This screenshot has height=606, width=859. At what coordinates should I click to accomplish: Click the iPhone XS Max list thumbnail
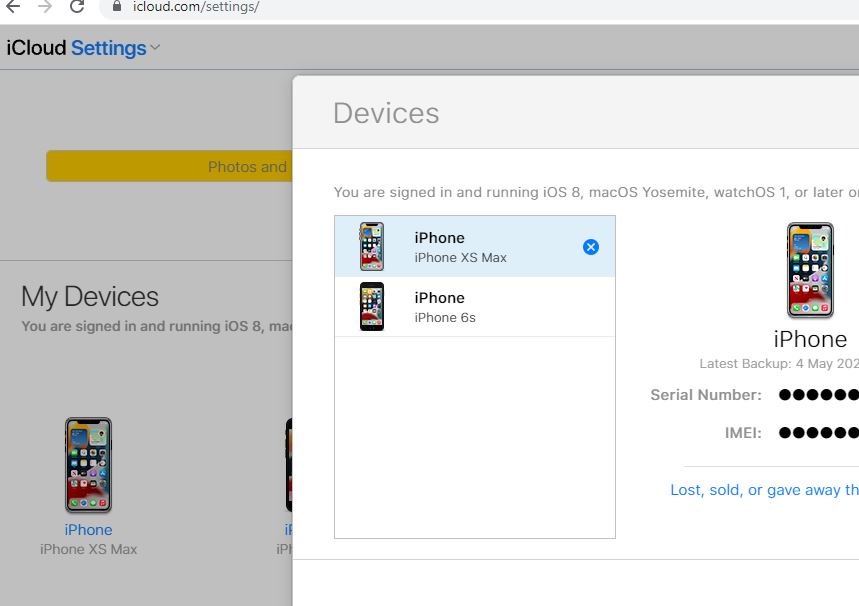click(x=372, y=247)
